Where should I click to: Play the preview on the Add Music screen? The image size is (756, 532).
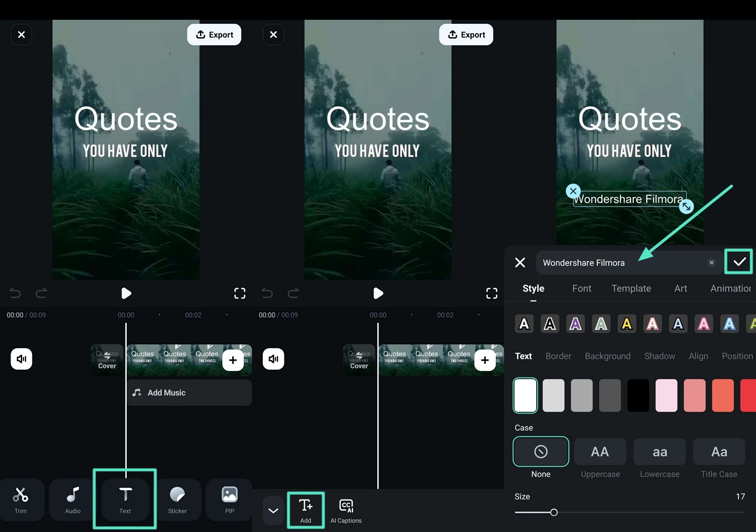tap(126, 293)
